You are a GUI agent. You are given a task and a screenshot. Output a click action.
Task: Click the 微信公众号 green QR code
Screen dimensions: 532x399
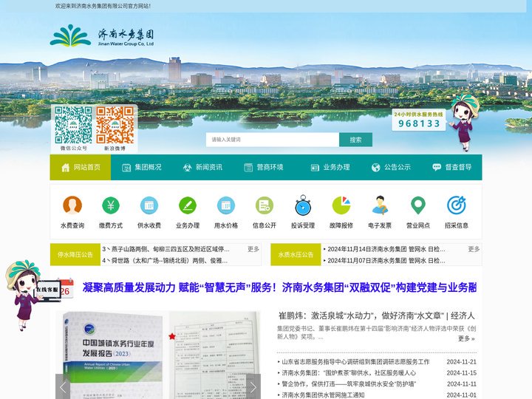(x=73, y=125)
